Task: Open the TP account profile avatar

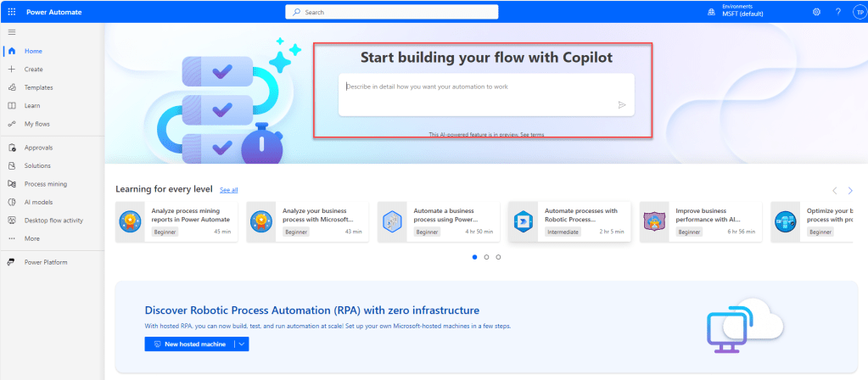Action: click(x=856, y=12)
